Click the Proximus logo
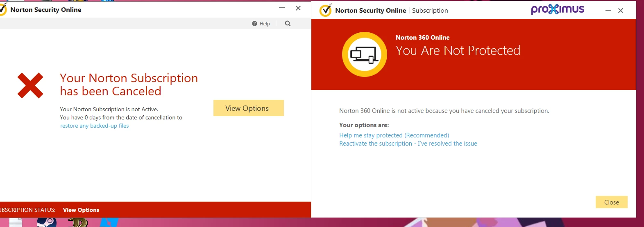The height and width of the screenshot is (227, 644). [x=558, y=9]
